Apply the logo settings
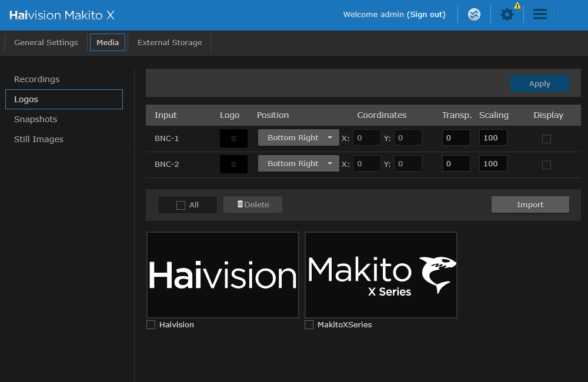The image size is (588, 382). point(539,83)
